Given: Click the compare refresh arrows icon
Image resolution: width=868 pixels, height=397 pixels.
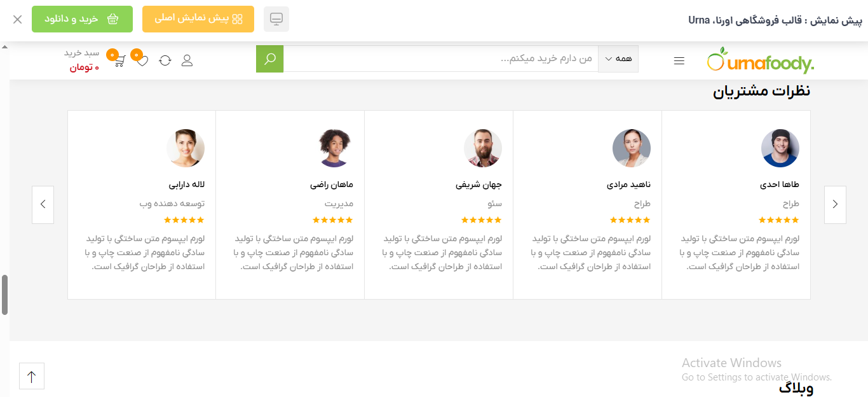Looking at the screenshot, I should point(165,60).
